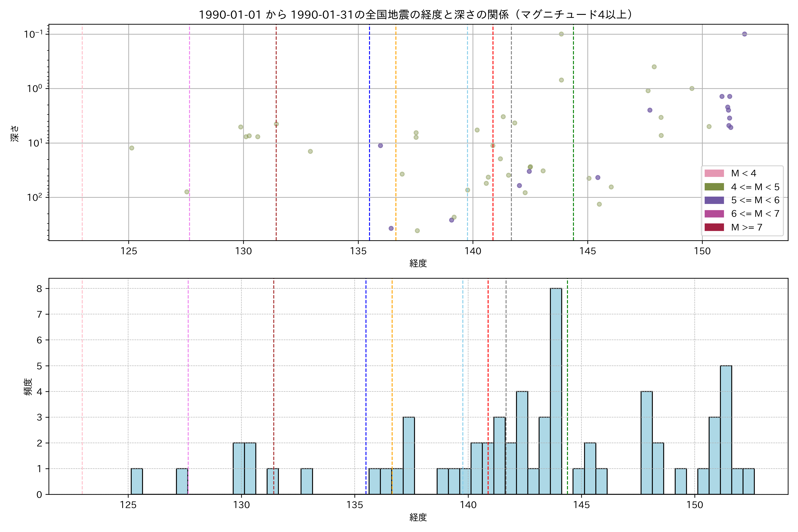Click the scatter point near longitude 125
Viewport: 798px width, 532px height.
tap(132, 148)
